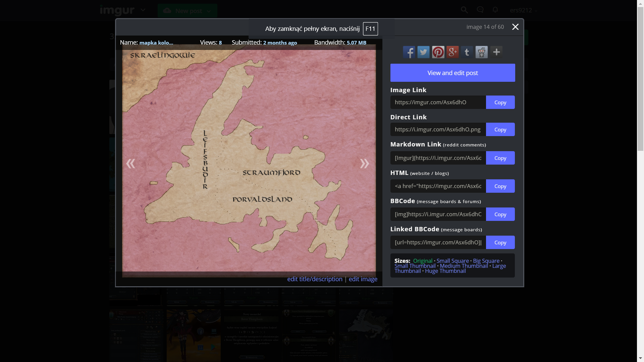Screen dimensions: 644x362
Task: Click the imgur logo
Action: tap(117, 10)
